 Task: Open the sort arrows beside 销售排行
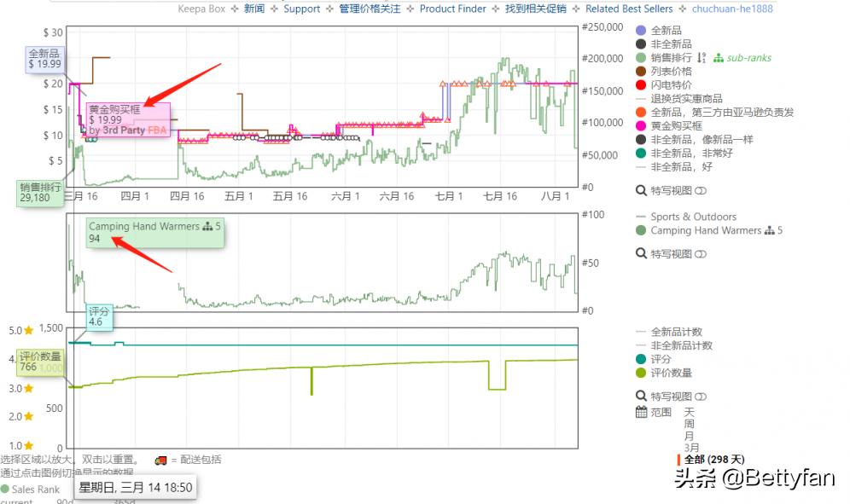[x=702, y=58]
